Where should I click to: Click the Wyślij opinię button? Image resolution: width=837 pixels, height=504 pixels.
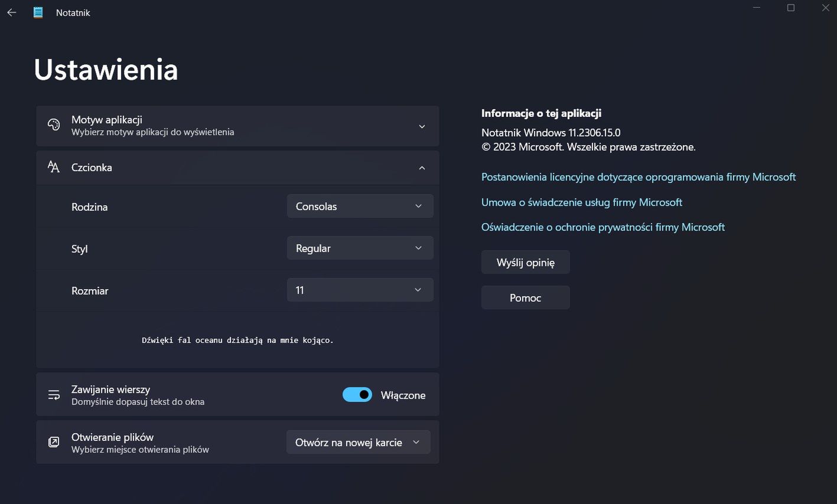coord(525,263)
